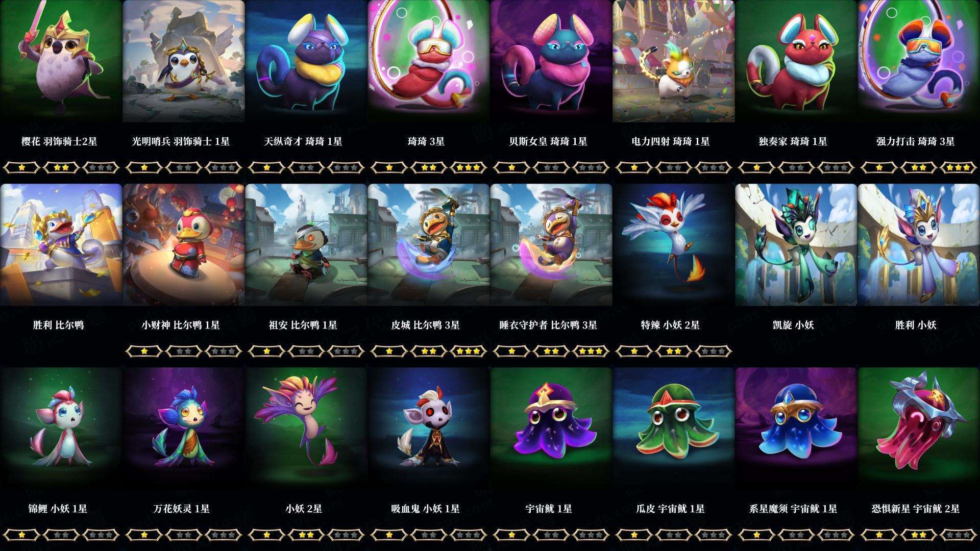Pick the 小财神 比尔鸭 portrait

click(x=184, y=245)
